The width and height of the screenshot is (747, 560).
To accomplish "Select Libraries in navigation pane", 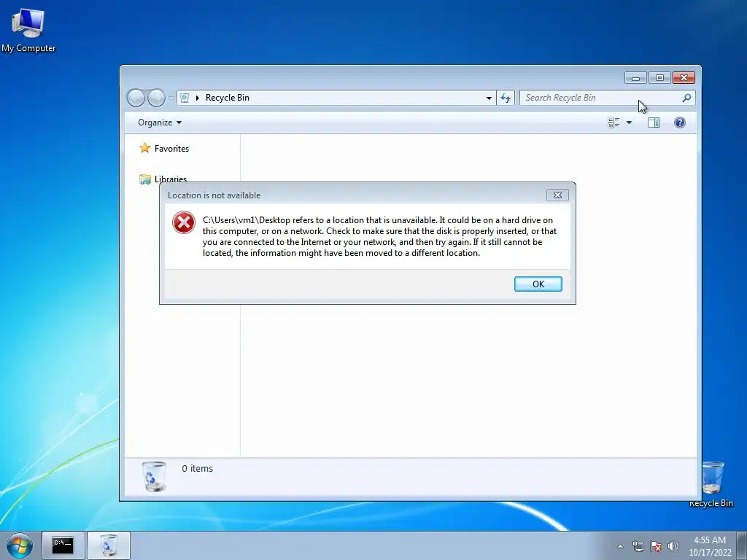I will point(163,179).
